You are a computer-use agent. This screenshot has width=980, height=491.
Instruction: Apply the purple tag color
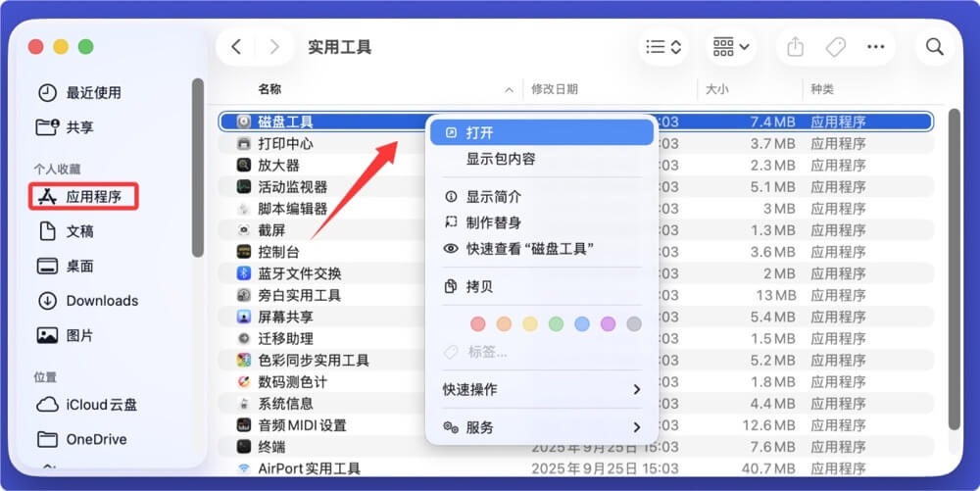(609, 323)
